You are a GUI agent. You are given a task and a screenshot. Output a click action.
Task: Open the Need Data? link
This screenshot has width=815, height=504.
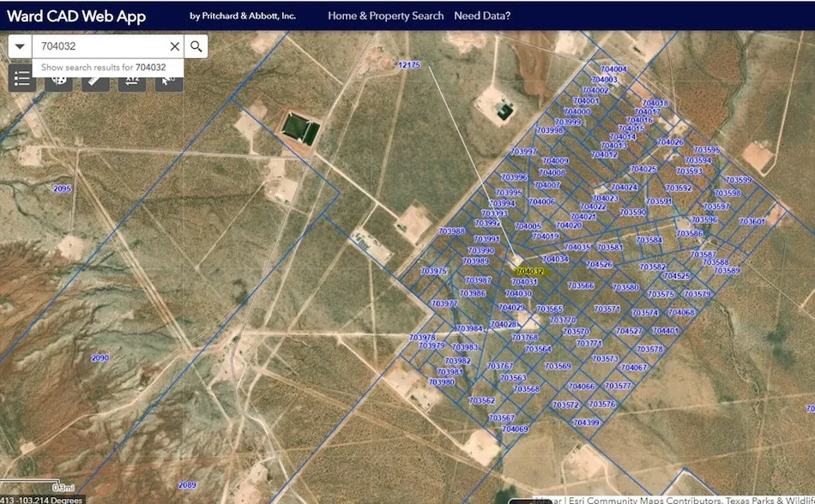(x=482, y=15)
